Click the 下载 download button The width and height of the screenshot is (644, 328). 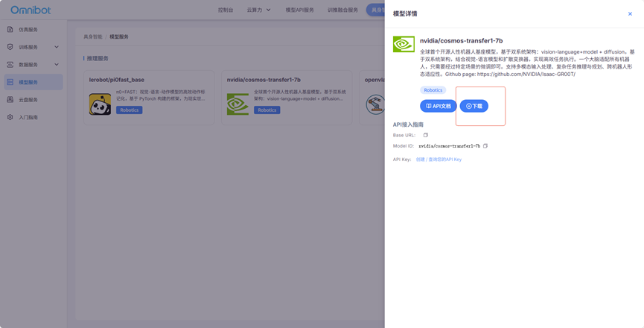coord(474,106)
